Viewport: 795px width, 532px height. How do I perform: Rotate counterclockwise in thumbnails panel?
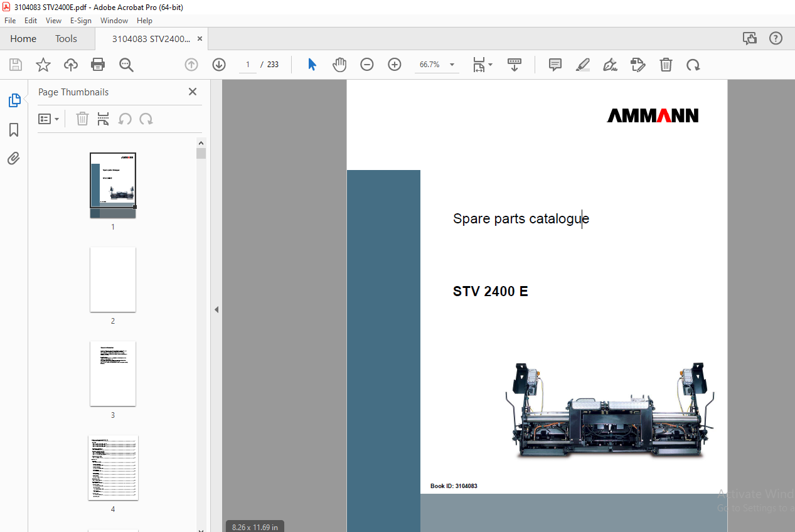(x=125, y=119)
